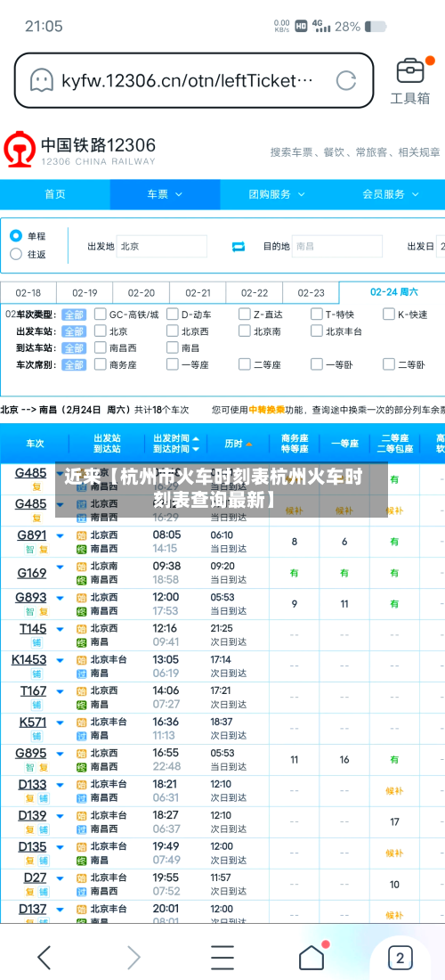Image resolution: width=445 pixels, height=980 pixels.
Task: Reload the page with refresh icon
Action: 345,80
